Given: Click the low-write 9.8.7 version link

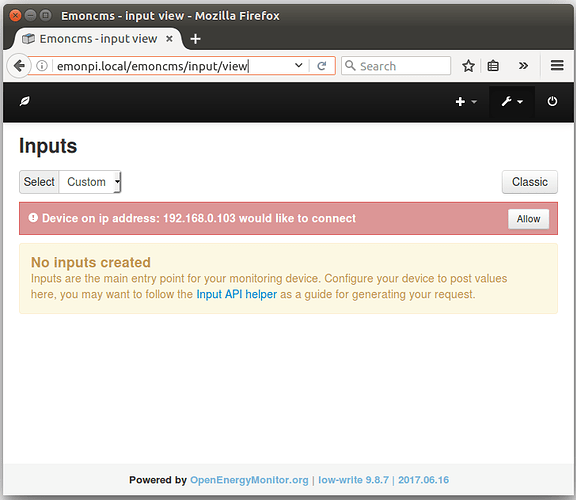Looking at the screenshot, I should click(353, 480).
